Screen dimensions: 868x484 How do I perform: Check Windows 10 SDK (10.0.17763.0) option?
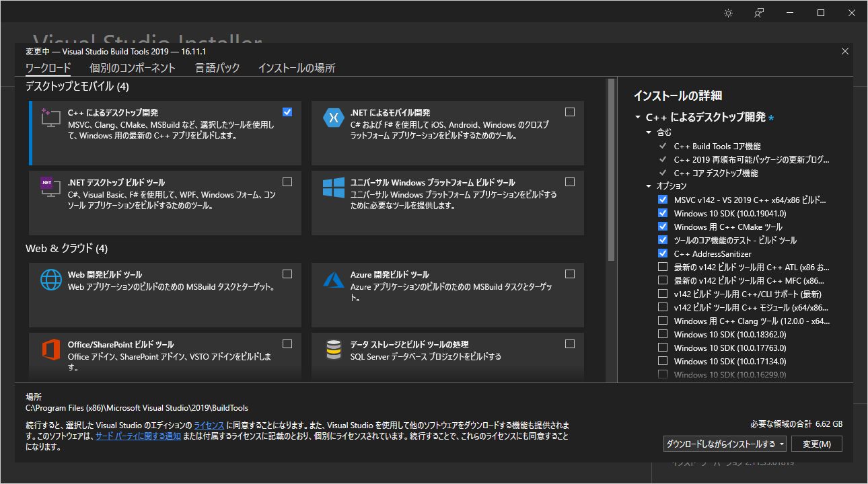663,348
